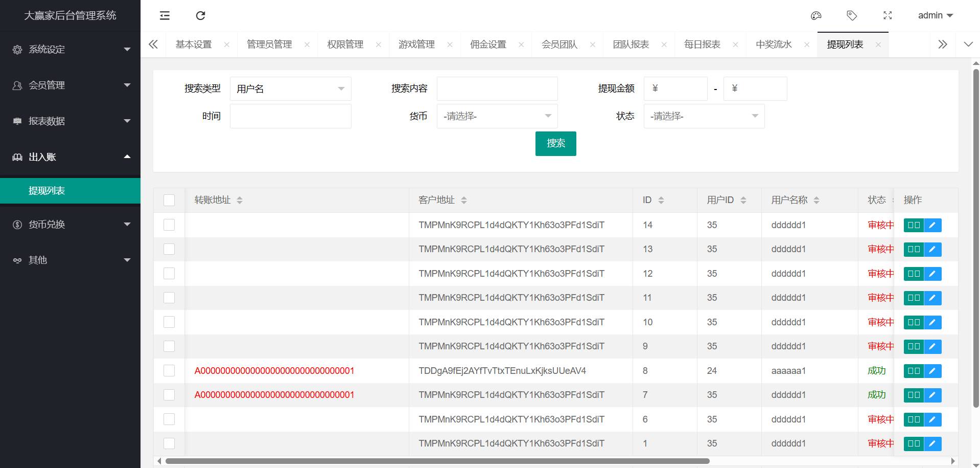The height and width of the screenshot is (468, 980).
Task: Select 提现列表 in the sidebar
Action: tap(46, 191)
